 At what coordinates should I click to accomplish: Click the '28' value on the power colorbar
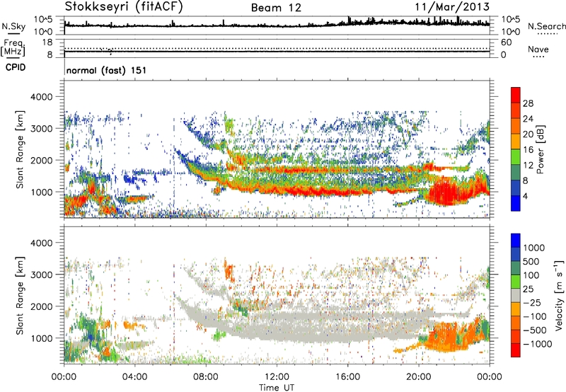[x=528, y=103]
